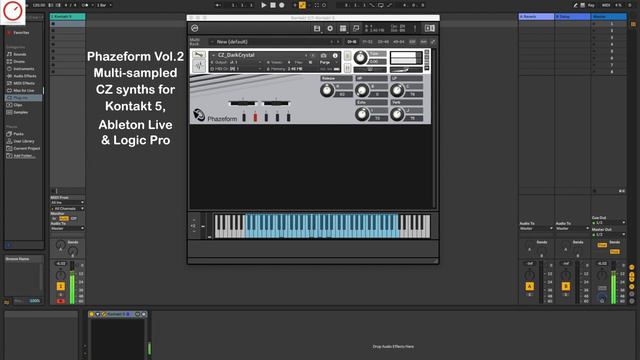
Task: Toggle the Kontakt device activator in device chain
Action: [92, 314]
